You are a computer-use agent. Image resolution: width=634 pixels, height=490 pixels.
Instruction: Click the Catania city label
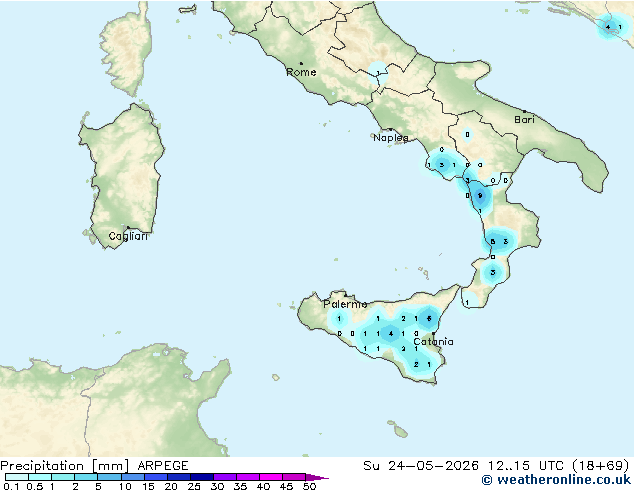(x=433, y=342)
